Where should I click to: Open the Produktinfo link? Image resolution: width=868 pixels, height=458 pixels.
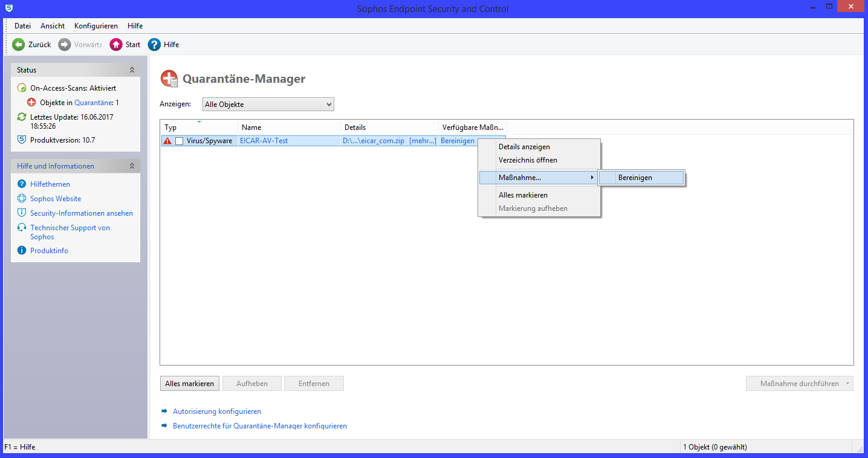(x=49, y=251)
